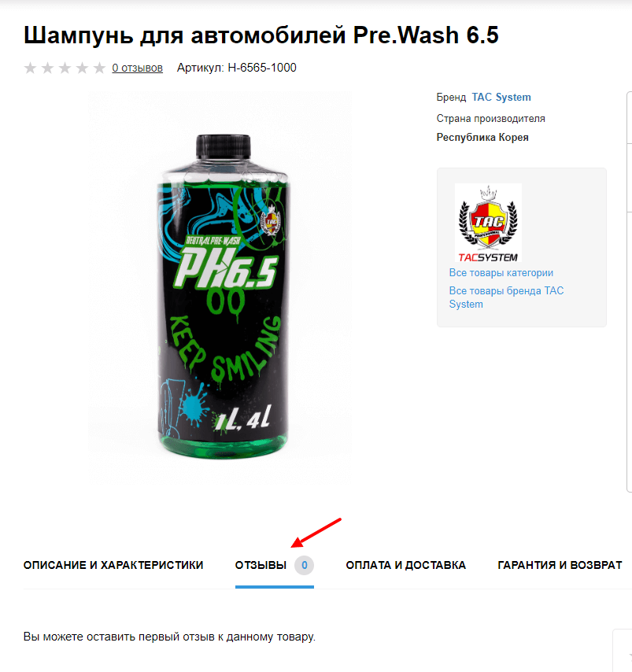The image size is (632, 672).
Task: Click the product title 'Шампунь для автомобилей Pre.Wash 6.5'
Action: (x=261, y=35)
